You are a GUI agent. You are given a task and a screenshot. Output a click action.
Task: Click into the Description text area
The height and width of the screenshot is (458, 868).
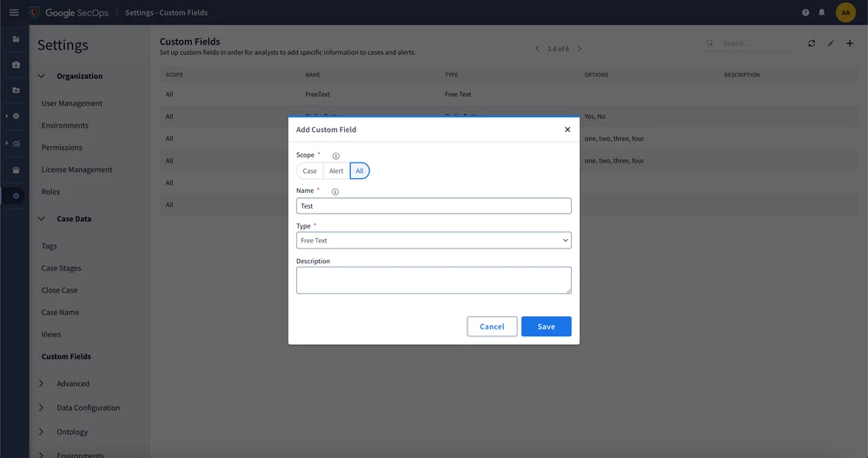[x=434, y=280]
